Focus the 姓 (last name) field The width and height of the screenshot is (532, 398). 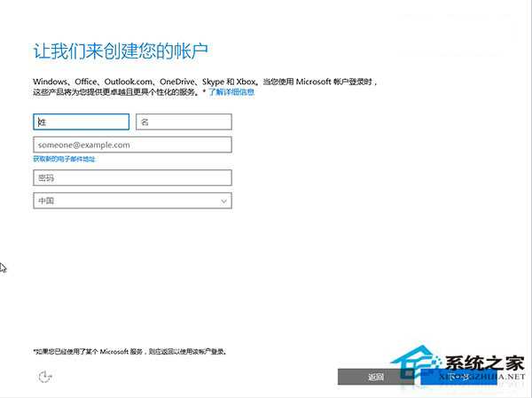(x=81, y=121)
